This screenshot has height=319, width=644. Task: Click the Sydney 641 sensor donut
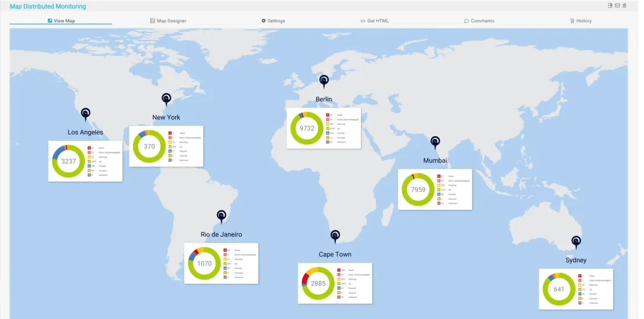(x=559, y=289)
